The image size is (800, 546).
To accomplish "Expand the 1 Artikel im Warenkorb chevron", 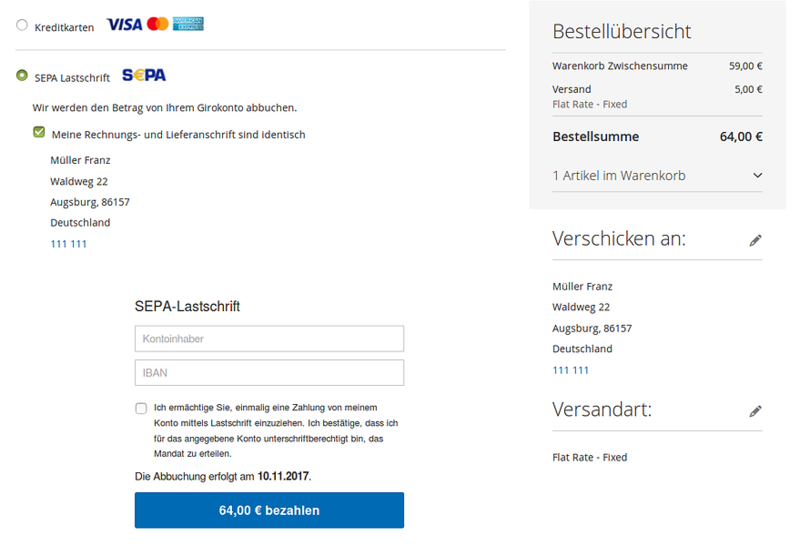I will pyautogui.click(x=756, y=176).
